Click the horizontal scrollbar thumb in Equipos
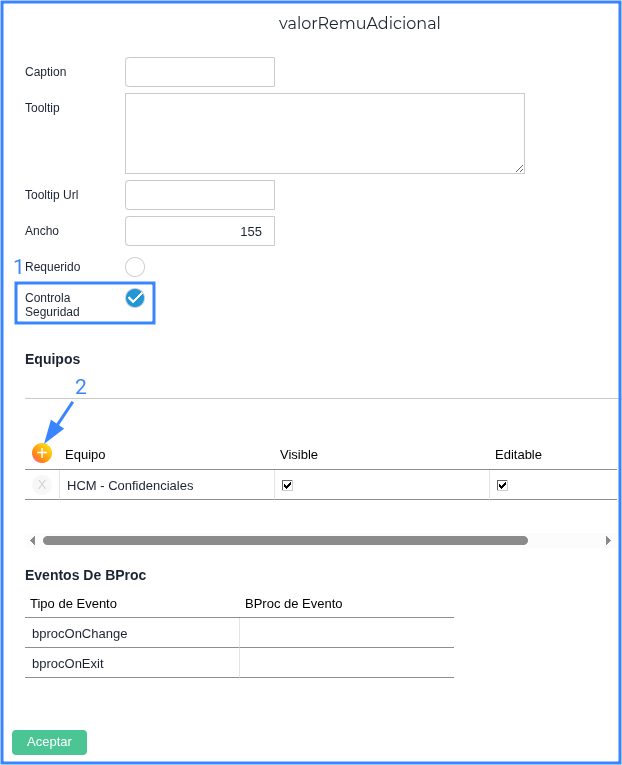622x765 pixels. [285, 540]
